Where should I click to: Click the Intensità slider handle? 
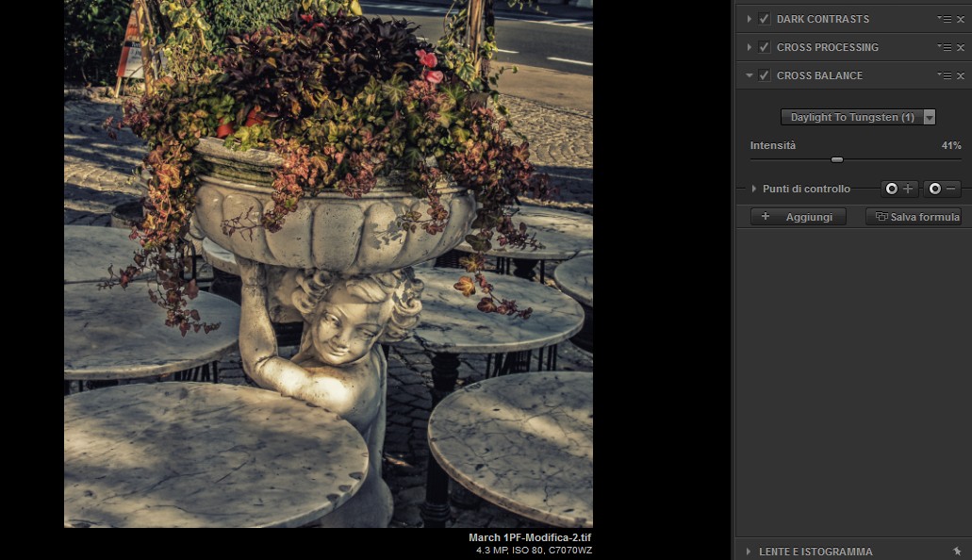tap(837, 159)
